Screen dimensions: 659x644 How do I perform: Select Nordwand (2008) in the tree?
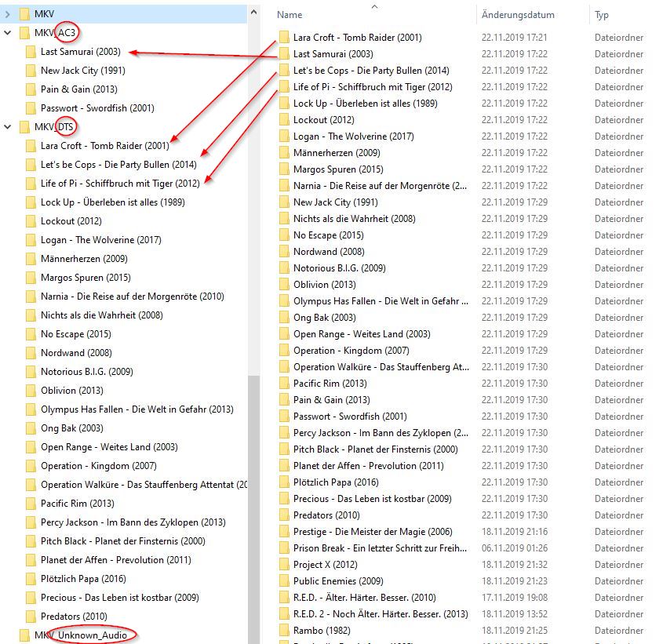tap(76, 353)
